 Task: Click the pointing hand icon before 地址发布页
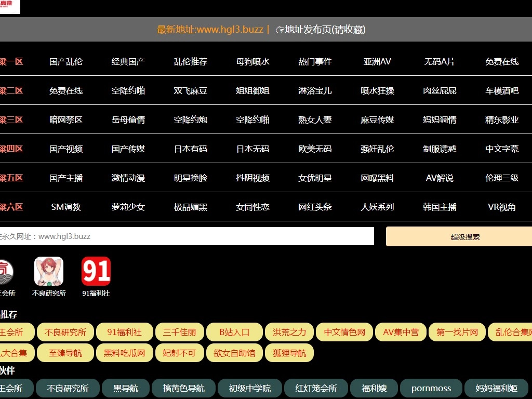pos(280,30)
